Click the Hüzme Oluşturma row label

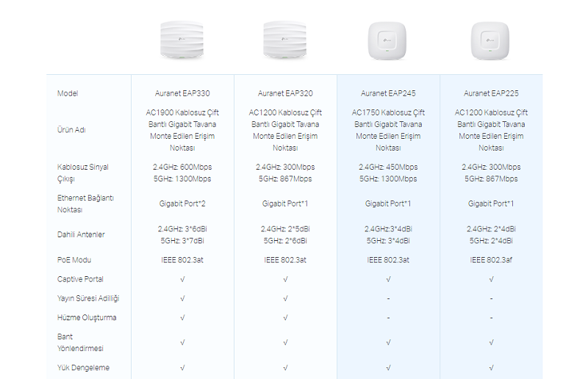87,317
